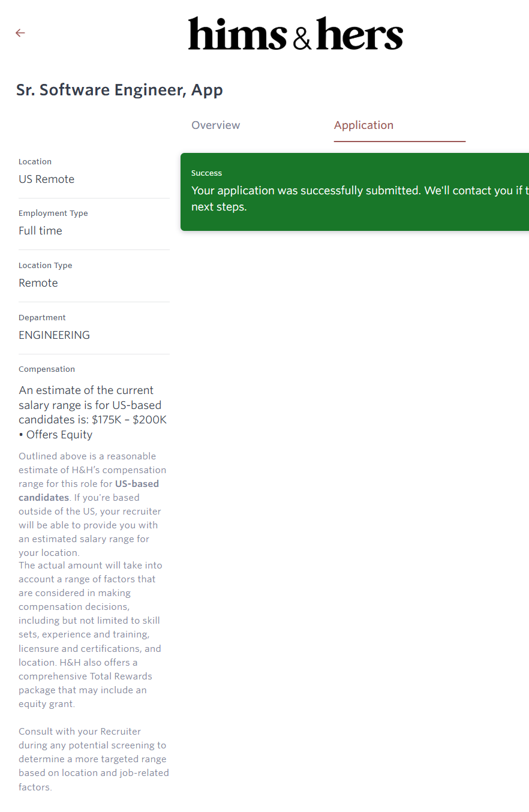This screenshot has width=529, height=812.
Task: Click the Consult with your Recruiter paragraph
Action: [x=93, y=759]
